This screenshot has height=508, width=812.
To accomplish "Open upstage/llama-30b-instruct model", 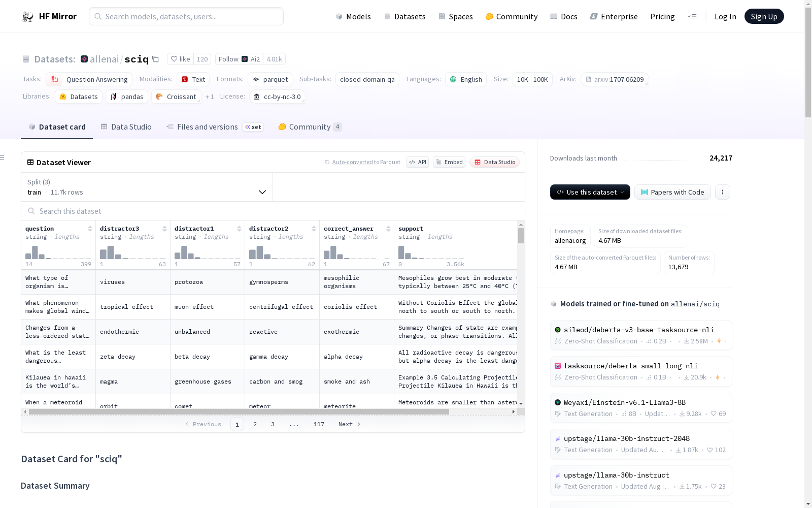I will click(x=641, y=481).
